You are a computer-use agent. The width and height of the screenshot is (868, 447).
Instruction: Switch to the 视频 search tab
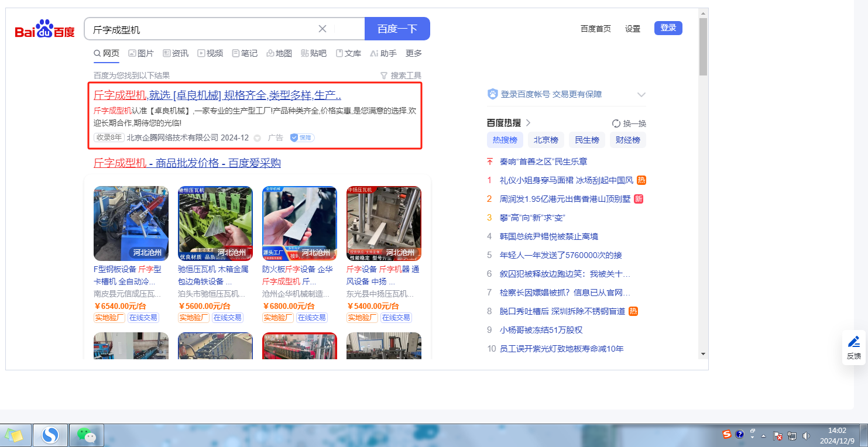click(210, 53)
